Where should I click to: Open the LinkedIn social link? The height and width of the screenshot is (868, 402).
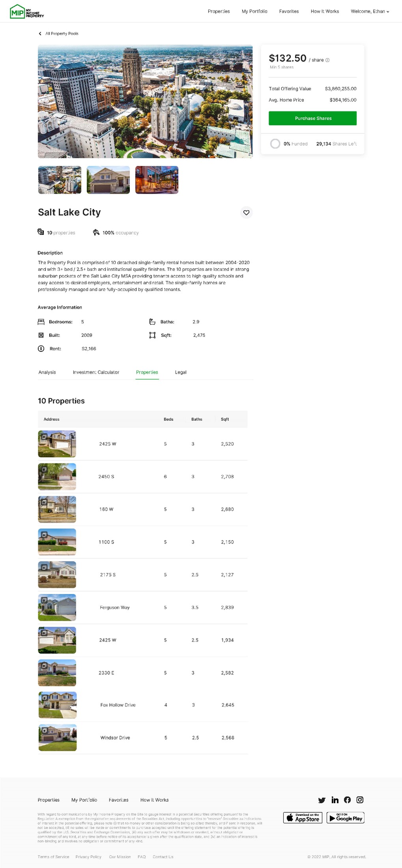pyautogui.click(x=335, y=800)
